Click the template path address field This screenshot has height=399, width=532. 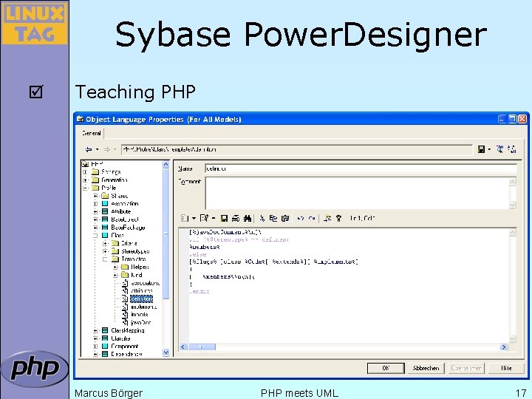tap(296, 149)
